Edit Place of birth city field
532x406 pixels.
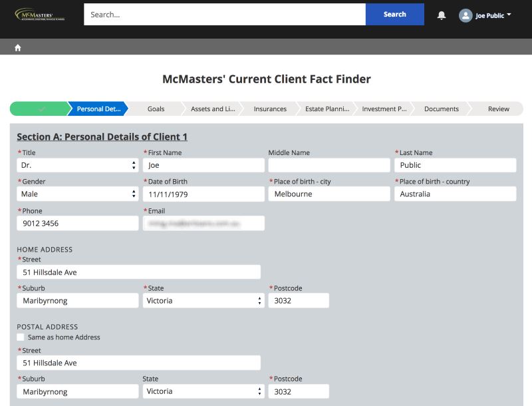tap(329, 194)
